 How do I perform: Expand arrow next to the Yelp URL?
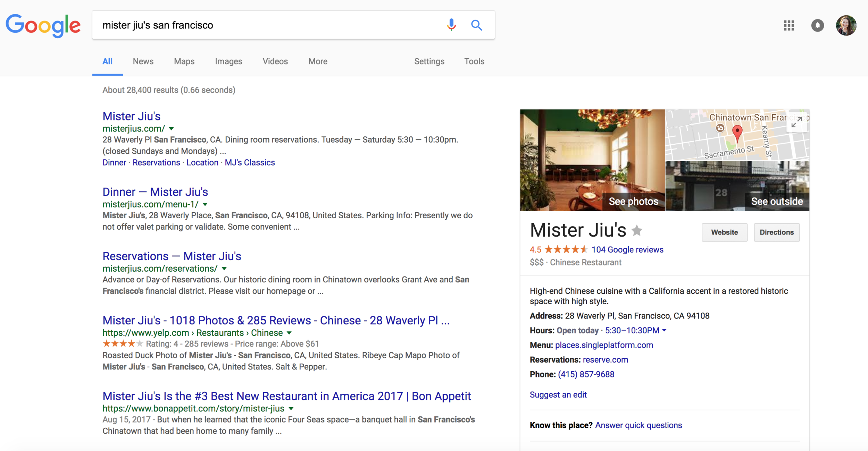click(289, 333)
